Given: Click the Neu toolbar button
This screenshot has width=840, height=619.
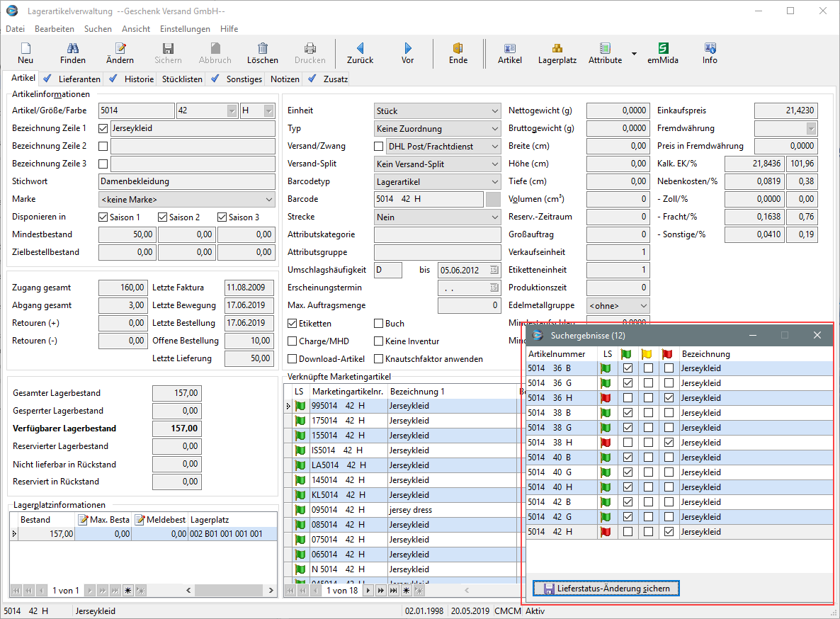Looking at the screenshot, I should (x=25, y=53).
